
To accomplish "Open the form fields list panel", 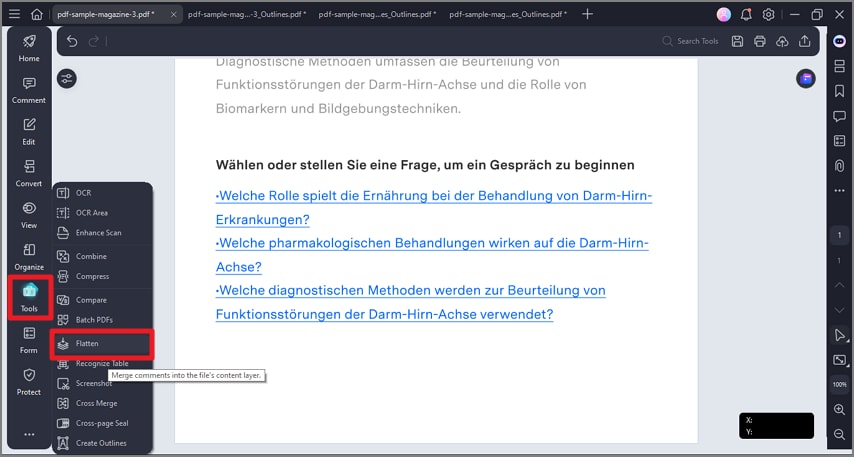I will click(839, 141).
